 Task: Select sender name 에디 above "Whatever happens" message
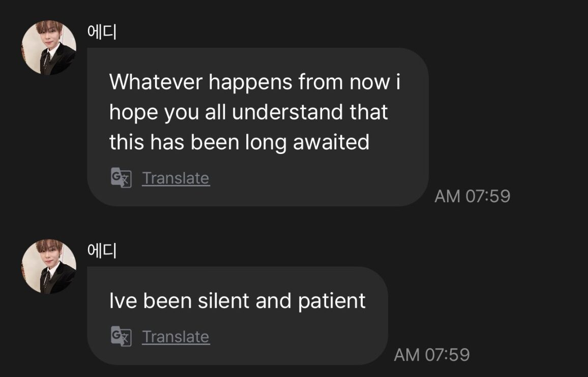pyautogui.click(x=102, y=33)
